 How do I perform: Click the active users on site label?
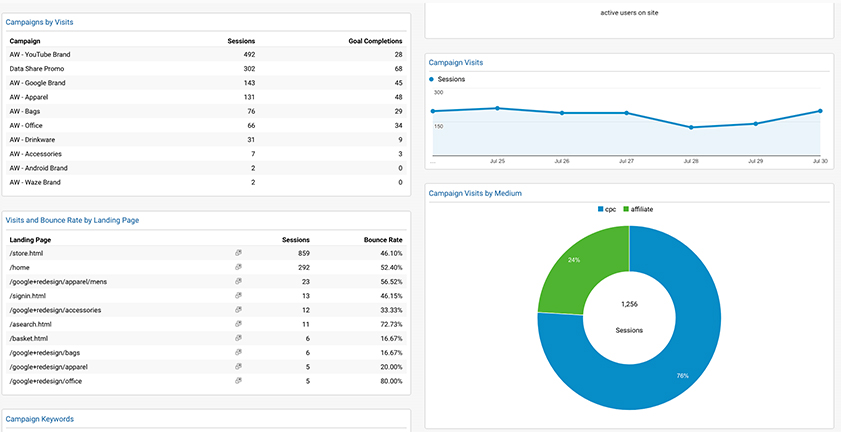[x=629, y=12]
